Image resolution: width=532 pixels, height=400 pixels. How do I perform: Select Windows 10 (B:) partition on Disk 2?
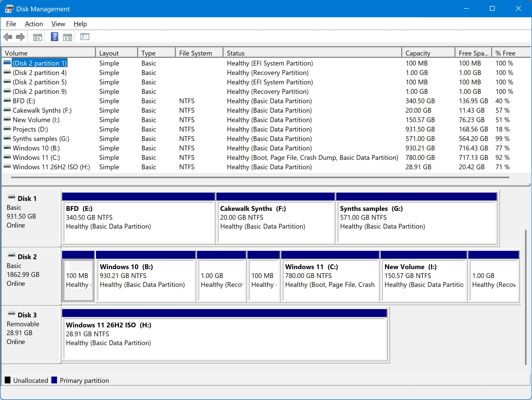pyautogui.click(x=146, y=276)
